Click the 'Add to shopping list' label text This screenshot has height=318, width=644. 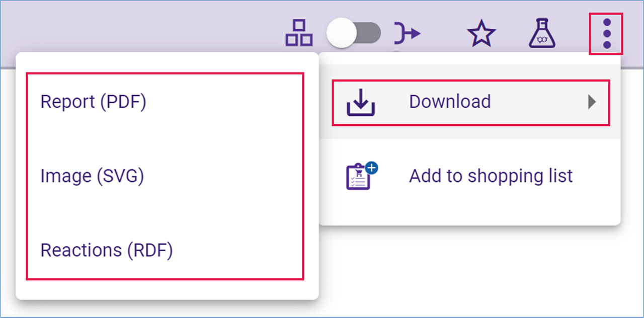(x=491, y=176)
